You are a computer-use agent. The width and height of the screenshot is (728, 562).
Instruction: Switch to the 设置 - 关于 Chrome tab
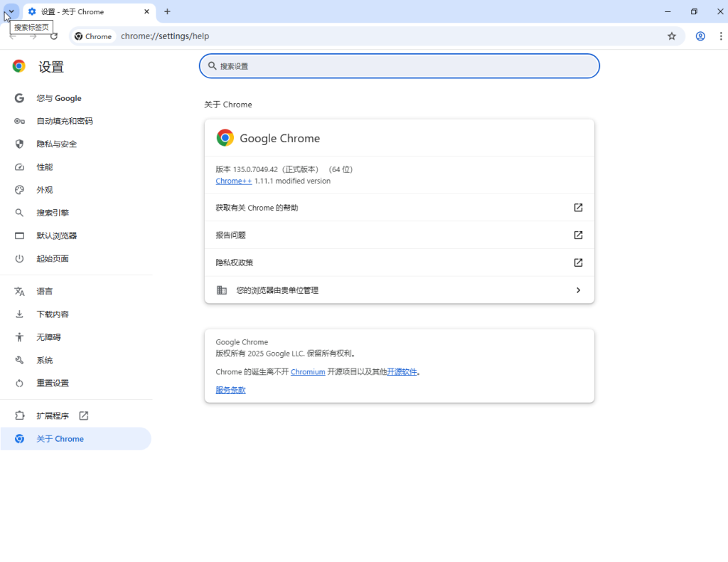point(85,11)
